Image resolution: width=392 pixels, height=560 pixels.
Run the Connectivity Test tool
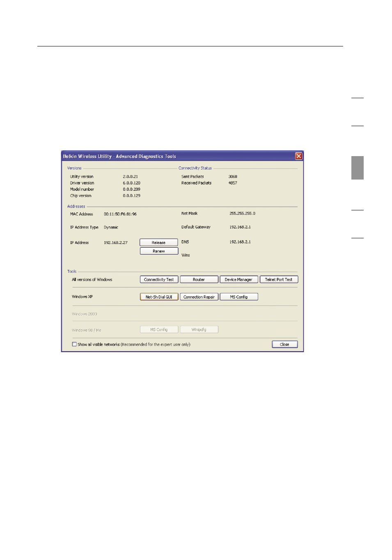pyautogui.click(x=159, y=279)
